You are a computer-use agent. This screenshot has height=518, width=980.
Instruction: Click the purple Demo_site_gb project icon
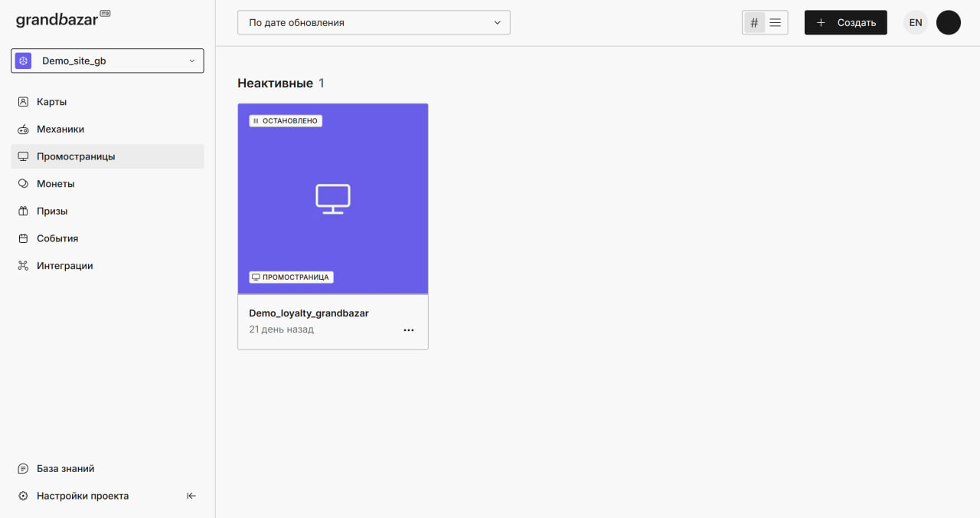(23, 61)
